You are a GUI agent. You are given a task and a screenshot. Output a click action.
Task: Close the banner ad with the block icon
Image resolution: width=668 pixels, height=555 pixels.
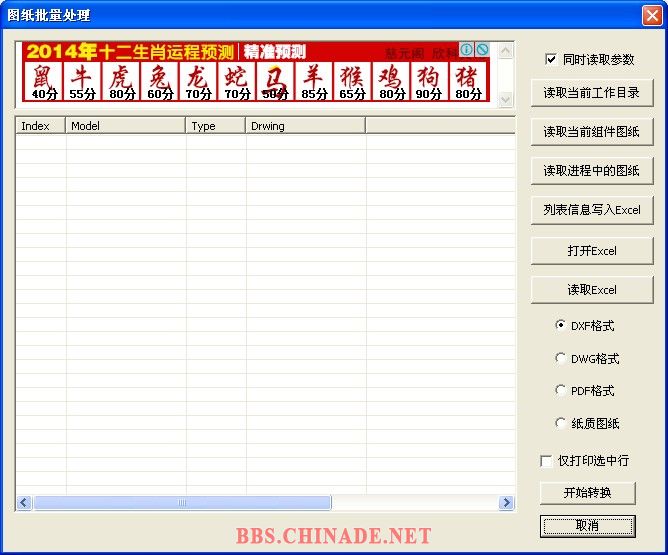[x=481, y=49]
